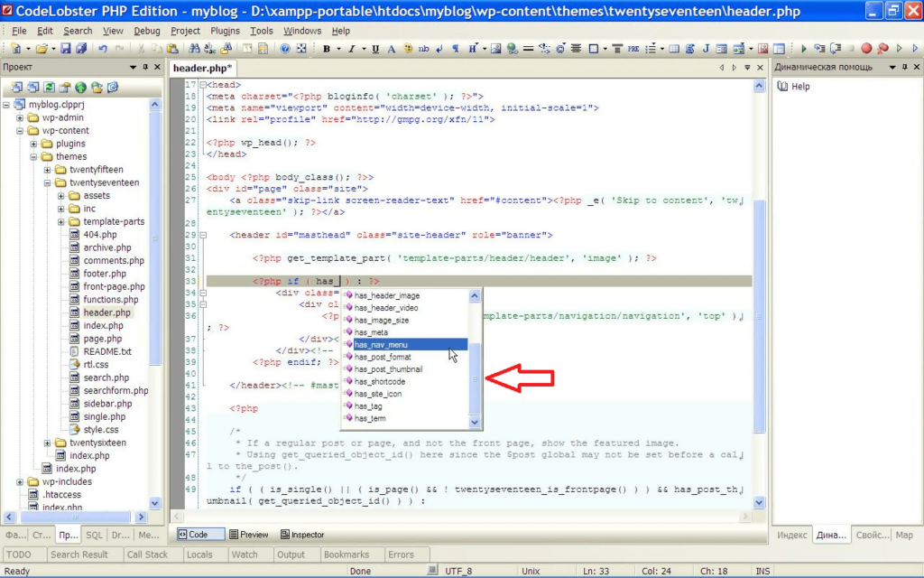924x578 pixels.
Task: Open dropdown arrow next to Italic icon
Action: pos(364,49)
